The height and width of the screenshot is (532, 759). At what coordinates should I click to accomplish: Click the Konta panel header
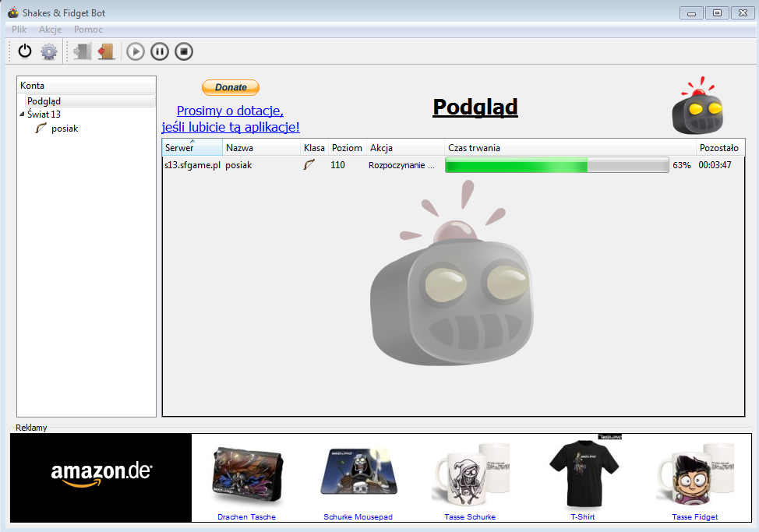86,86
